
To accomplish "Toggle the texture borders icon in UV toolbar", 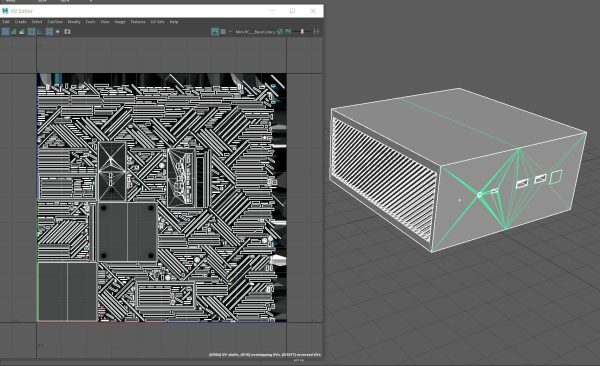I will [31, 32].
